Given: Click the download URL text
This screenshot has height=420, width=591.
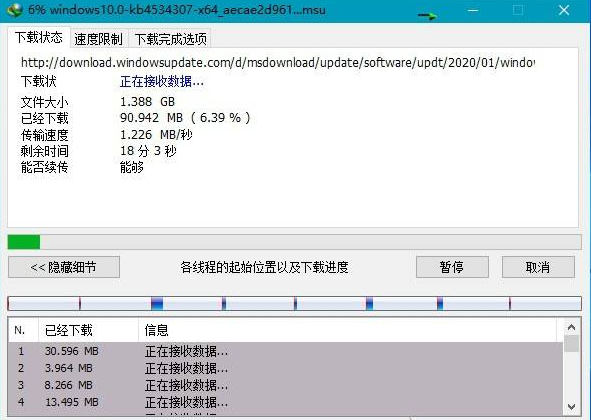Looking at the screenshot, I should coord(278,62).
